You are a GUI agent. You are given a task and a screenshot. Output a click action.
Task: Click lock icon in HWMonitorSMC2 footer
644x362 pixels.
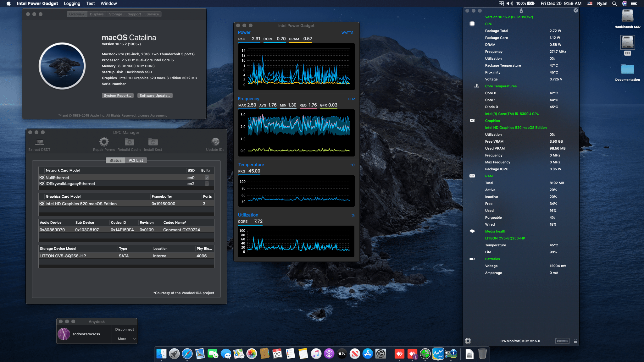point(576,341)
